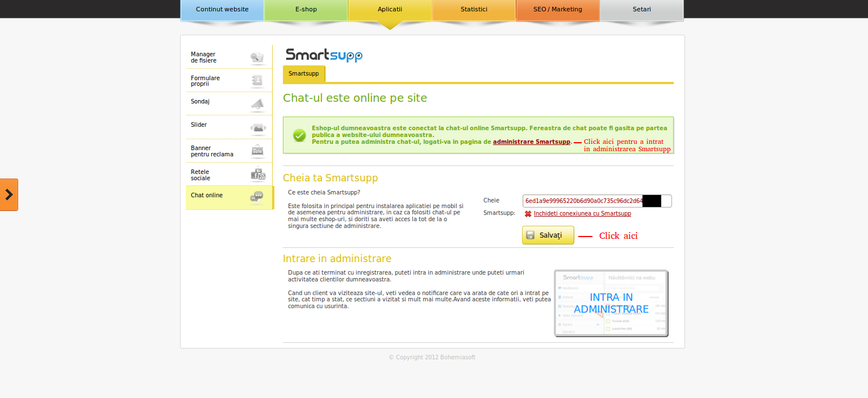This screenshot has width=868, height=398.
Task: Open Manager de fisiere from sidebar
Action: point(229,57)
